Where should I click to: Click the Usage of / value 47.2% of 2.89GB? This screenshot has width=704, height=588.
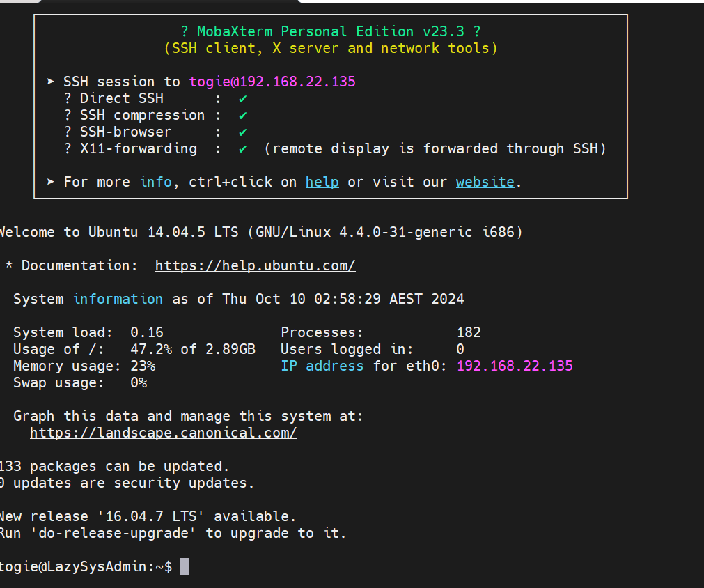(x=193, y=349)
